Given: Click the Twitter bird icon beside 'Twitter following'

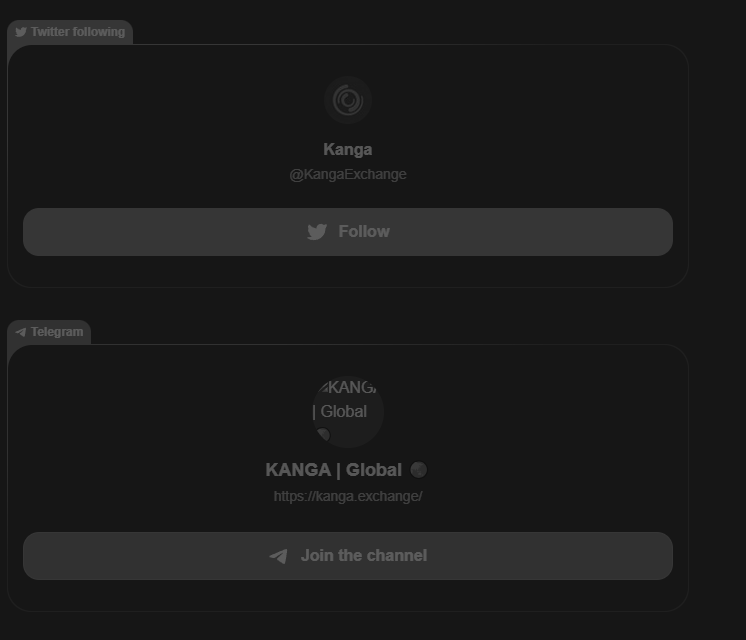Looking at the screenshot, I should pyautogui.click(x=21, y=32).
